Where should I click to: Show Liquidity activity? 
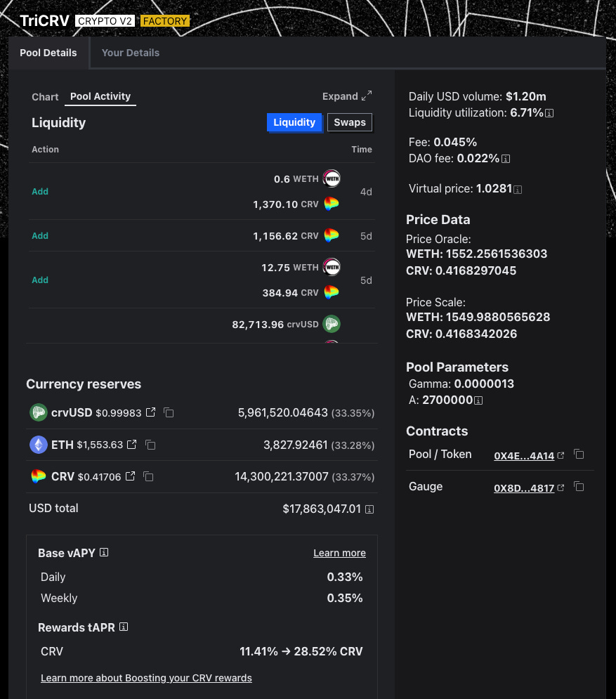(x=294, y=122)
